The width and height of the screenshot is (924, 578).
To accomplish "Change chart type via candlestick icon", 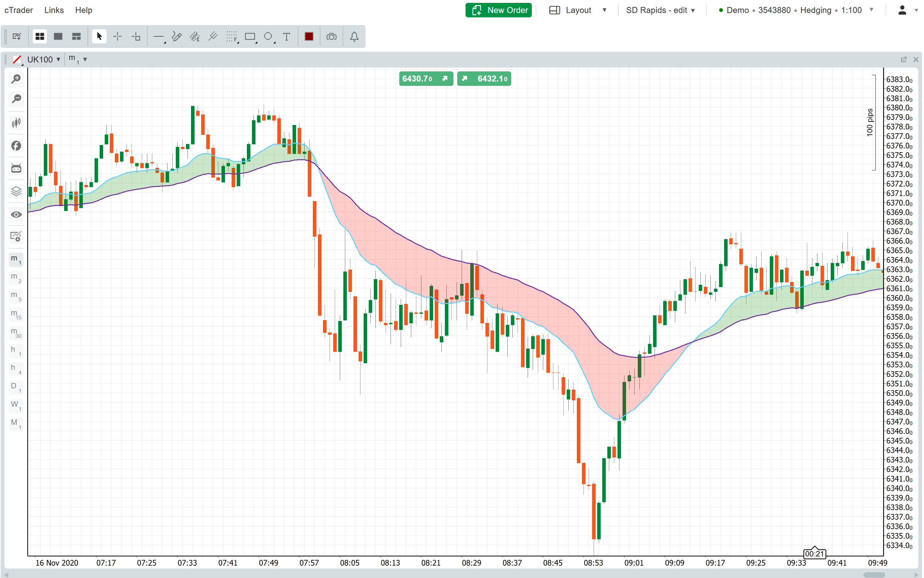I will [16, 123].
